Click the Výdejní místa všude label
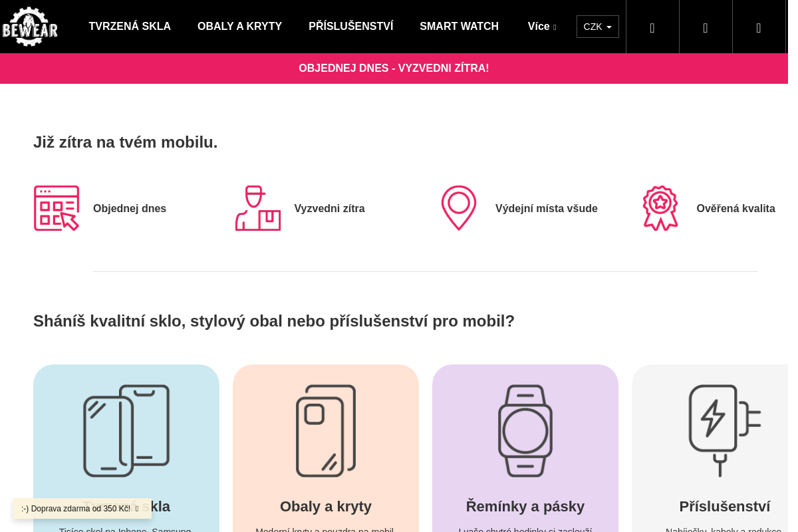Screen dimensions: 798x532 pos(546,209)
